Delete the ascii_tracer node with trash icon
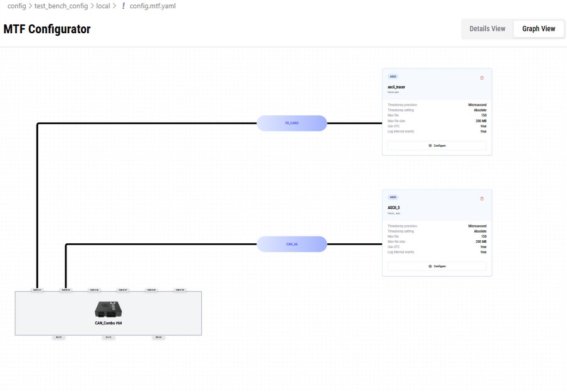 pyautogui.click(x=482, y=78)
